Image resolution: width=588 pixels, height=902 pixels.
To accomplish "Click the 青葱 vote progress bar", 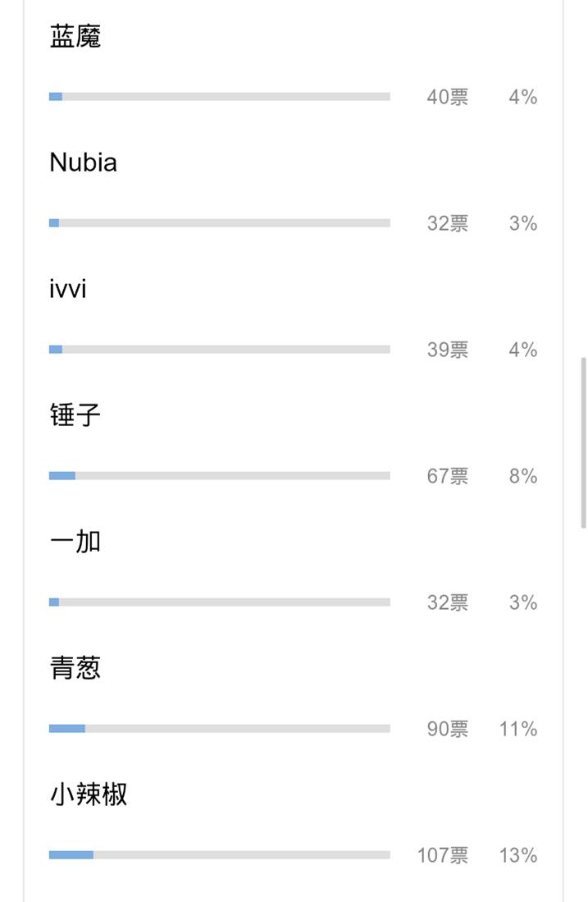I will 220,728.
